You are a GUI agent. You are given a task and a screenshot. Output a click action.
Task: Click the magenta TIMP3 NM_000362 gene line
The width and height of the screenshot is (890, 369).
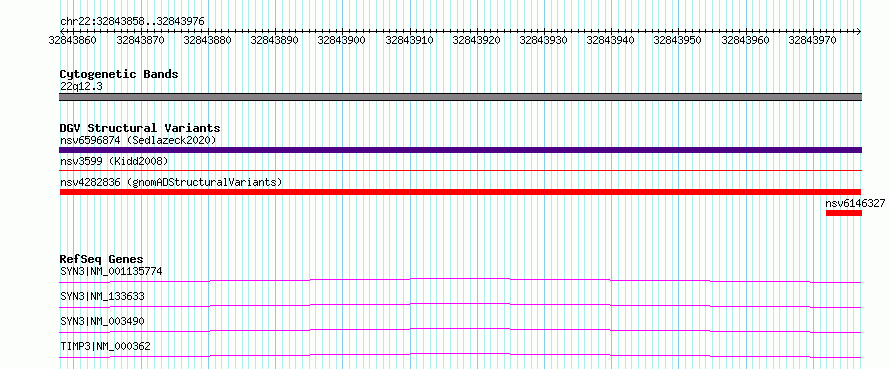point(460,355)
